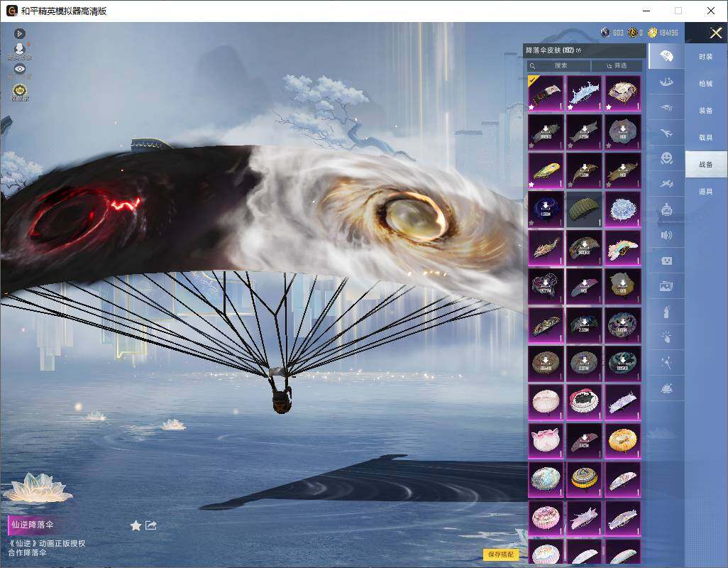Click the 搜索 search field
The width and height of the screenshot is (728, 568).
[x=558, y=65]
